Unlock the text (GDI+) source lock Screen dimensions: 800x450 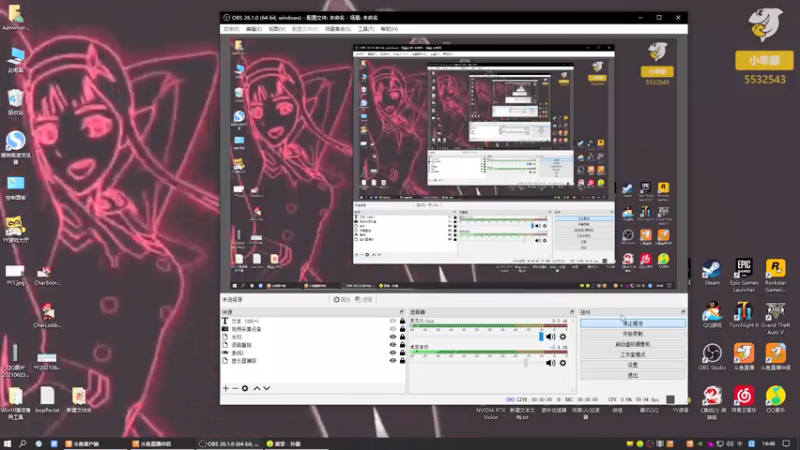(x=402, y=321)
